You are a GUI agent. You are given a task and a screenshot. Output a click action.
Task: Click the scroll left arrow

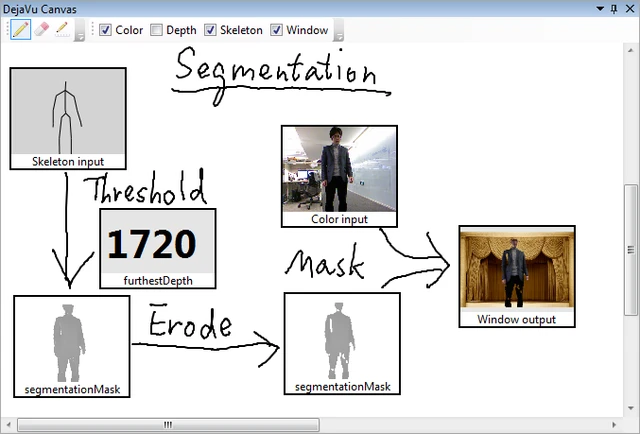[9, 425]
